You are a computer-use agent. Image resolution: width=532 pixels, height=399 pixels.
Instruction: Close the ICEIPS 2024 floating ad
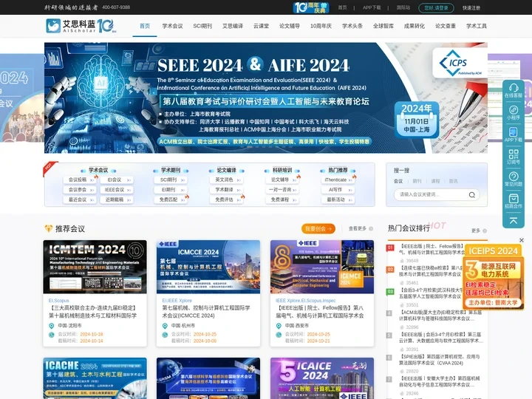click(x=522, y=240)
